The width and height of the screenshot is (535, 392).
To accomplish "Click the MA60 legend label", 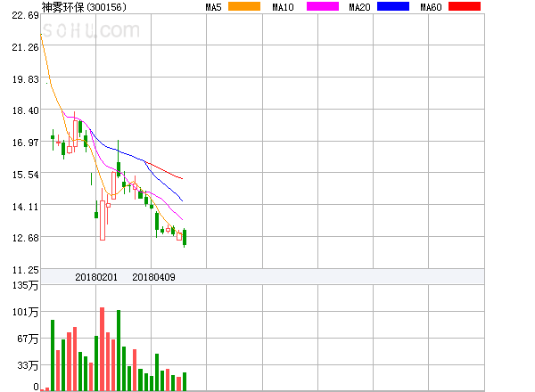I will coord(431,7).
